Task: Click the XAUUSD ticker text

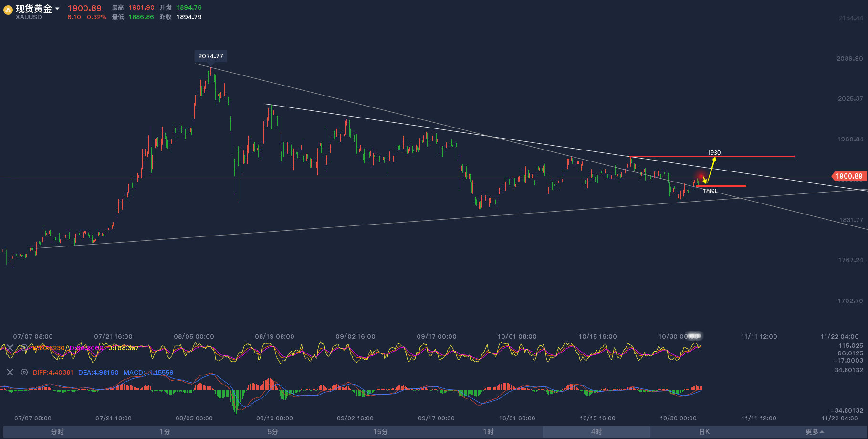Action: pyautogui.click(x=29, y=17)
